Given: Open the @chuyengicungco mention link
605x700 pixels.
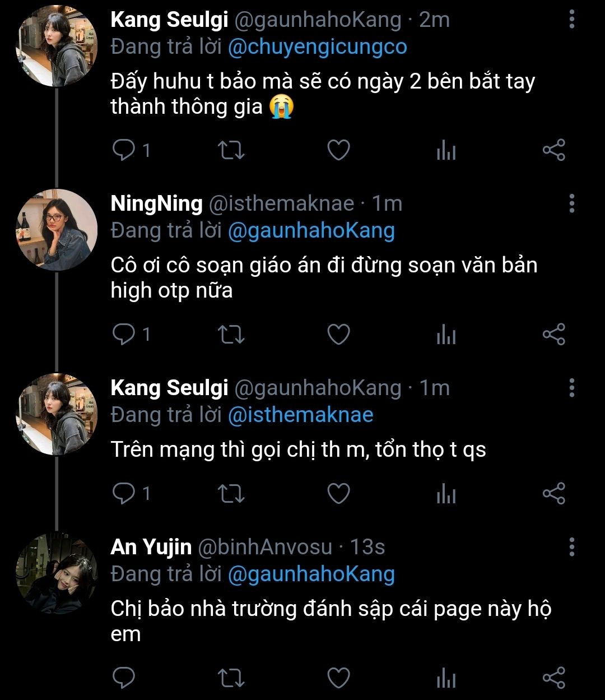Looking at the screenshot, I should 317,47.
